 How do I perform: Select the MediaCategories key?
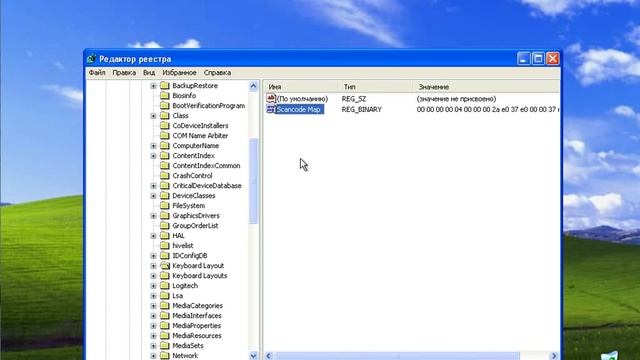[x=198, y=306]
